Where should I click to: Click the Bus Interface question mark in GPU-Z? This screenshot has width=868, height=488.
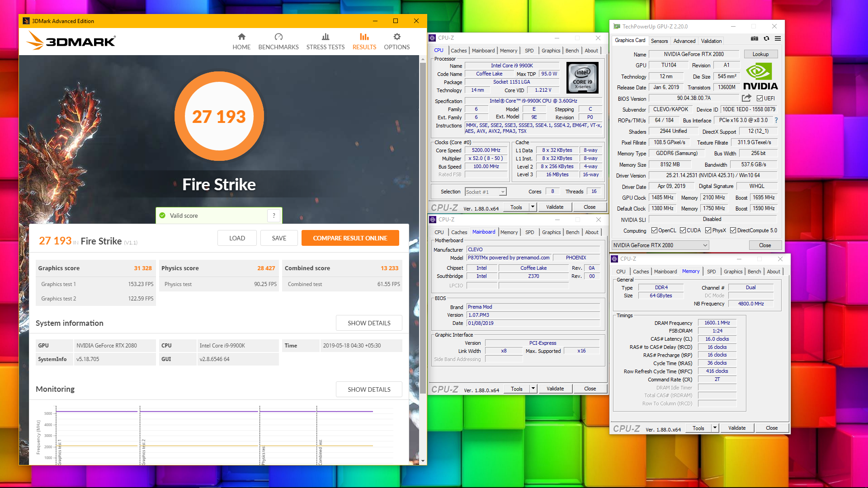click(776, 120)
